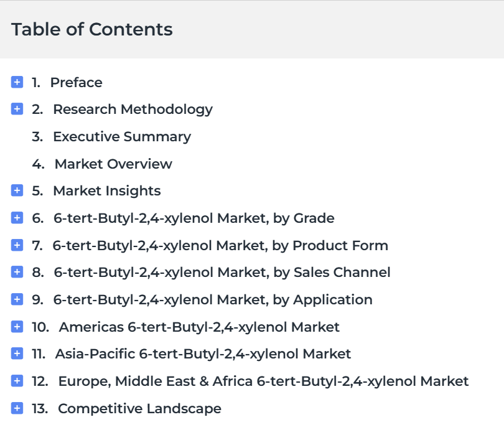The image size is (504, 435).
Task: Open the Competitive Landscape heading text
Action: pos(139,409)
